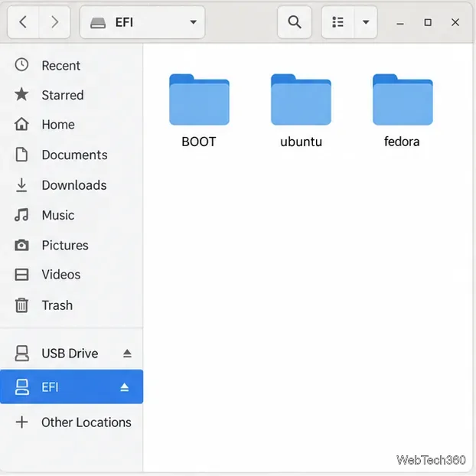The width and height of the screenshot is (476, 476).
Task: Expand the view options dropdown arrow
Action: [366, 22]
